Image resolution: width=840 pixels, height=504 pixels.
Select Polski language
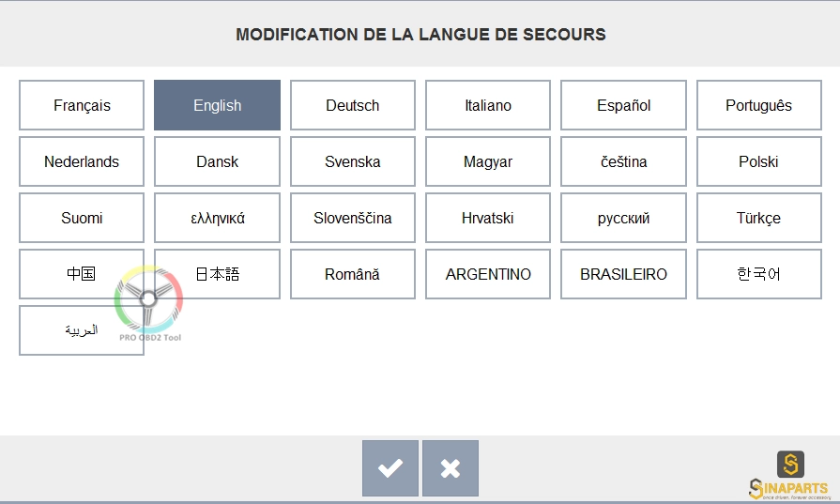click(x=758, y=161)
